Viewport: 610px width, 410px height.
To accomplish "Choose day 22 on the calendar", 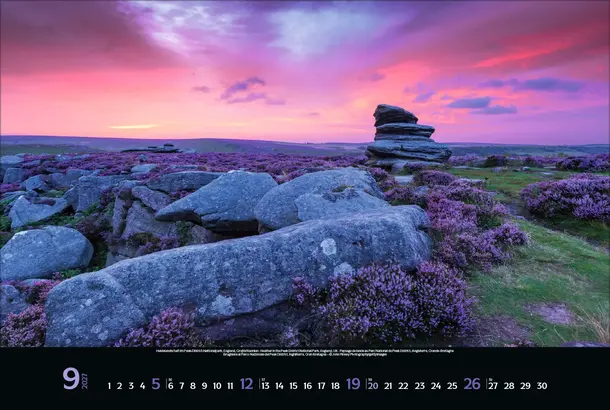I will 403,385.
